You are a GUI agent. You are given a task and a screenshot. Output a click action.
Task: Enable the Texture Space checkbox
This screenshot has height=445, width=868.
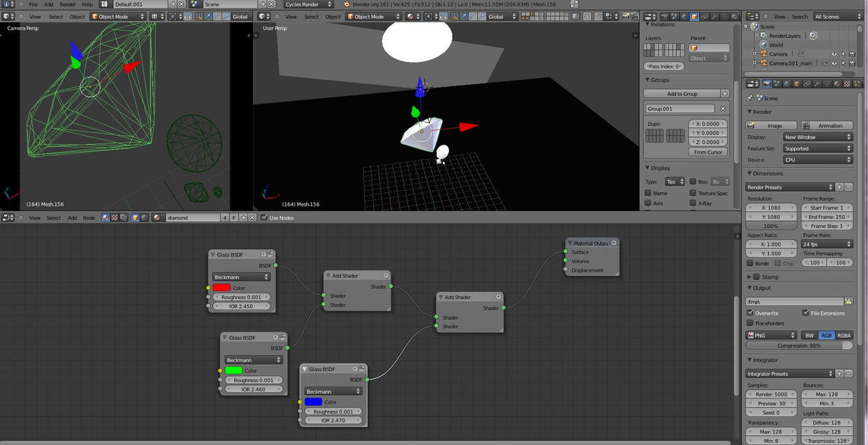coord(693,193)
